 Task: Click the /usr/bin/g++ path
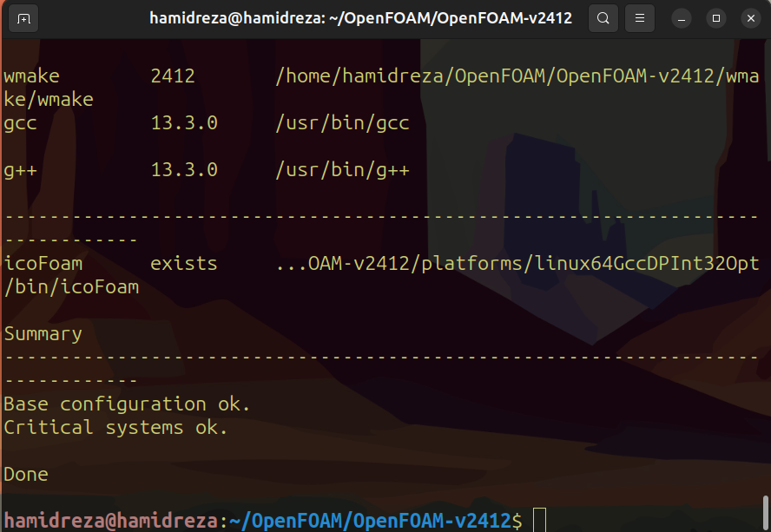342,170
